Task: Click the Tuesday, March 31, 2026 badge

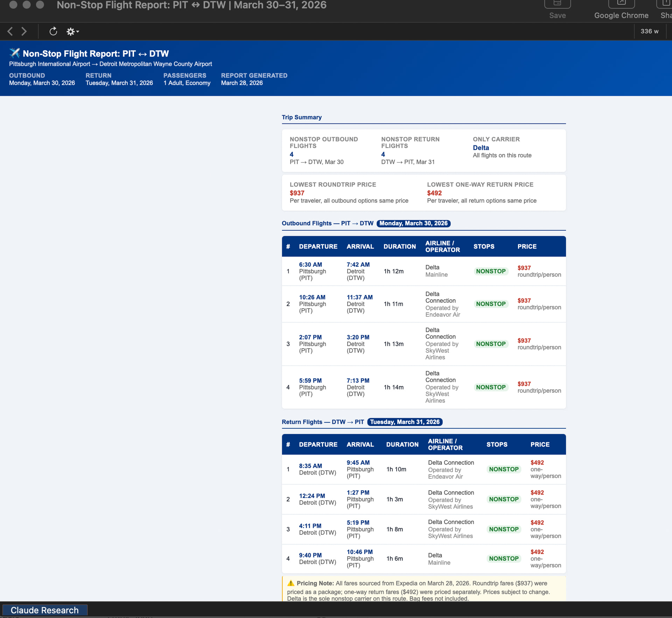Action: click(x=405, y=422)
